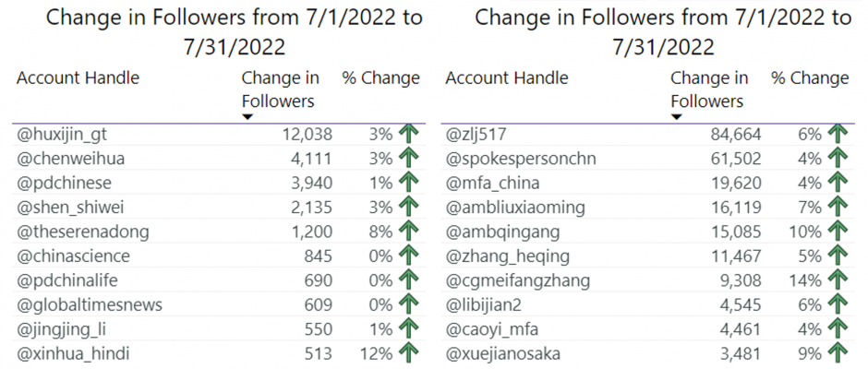Click the left table Account Handle header

point(78,78)
